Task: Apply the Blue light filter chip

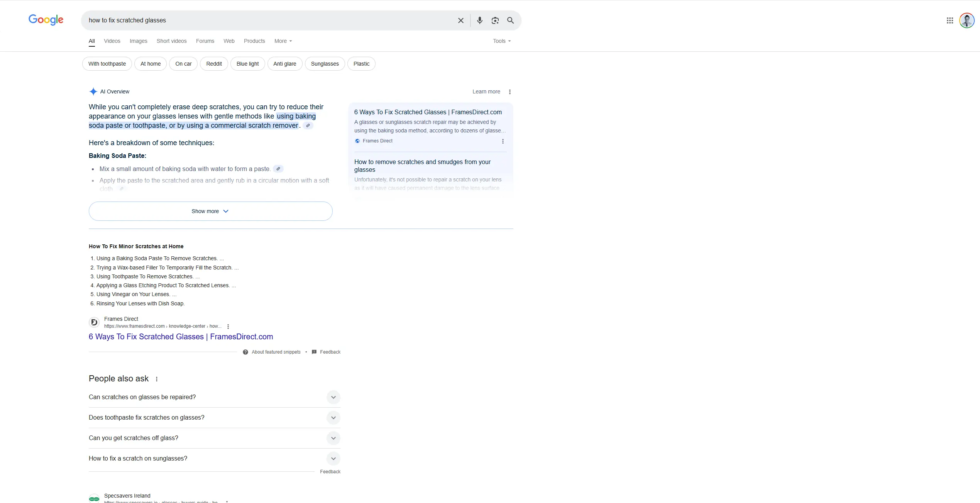Action: [248, 64]
